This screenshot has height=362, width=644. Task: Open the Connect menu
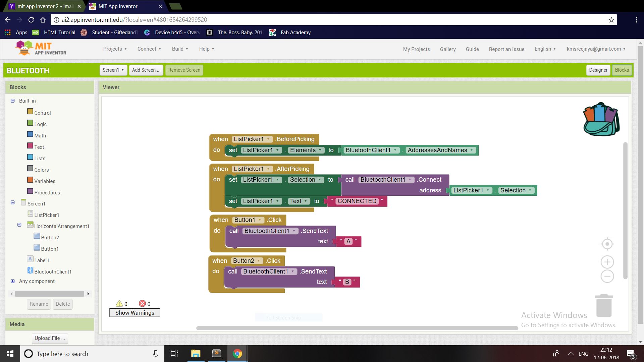(x=149, y=49)
